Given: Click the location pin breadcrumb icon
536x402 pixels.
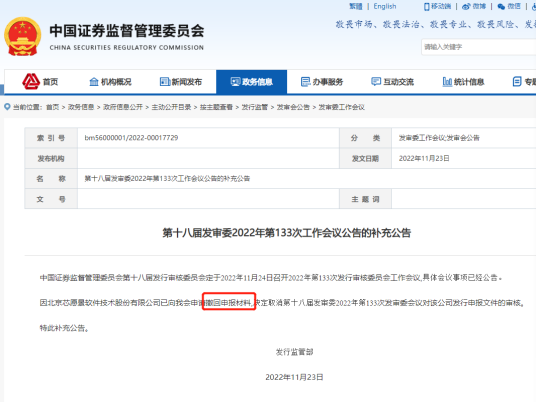Looking at the screenshot, I should pyautogui.click(x=7, y=107).
